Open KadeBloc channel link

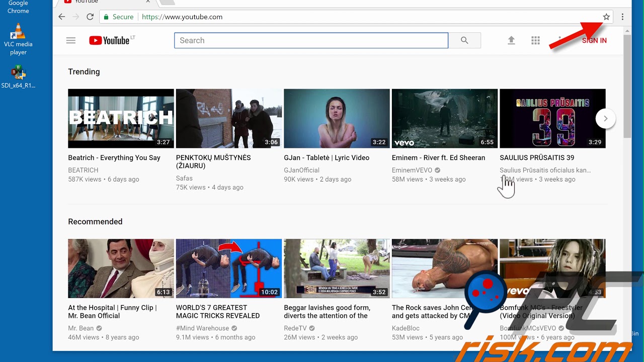coord(406,328)
